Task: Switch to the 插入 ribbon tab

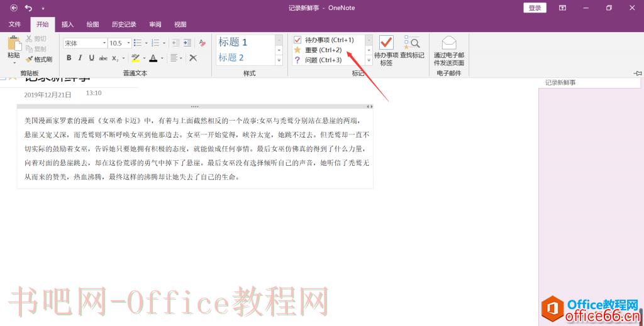Action: [x=67, y=24]
